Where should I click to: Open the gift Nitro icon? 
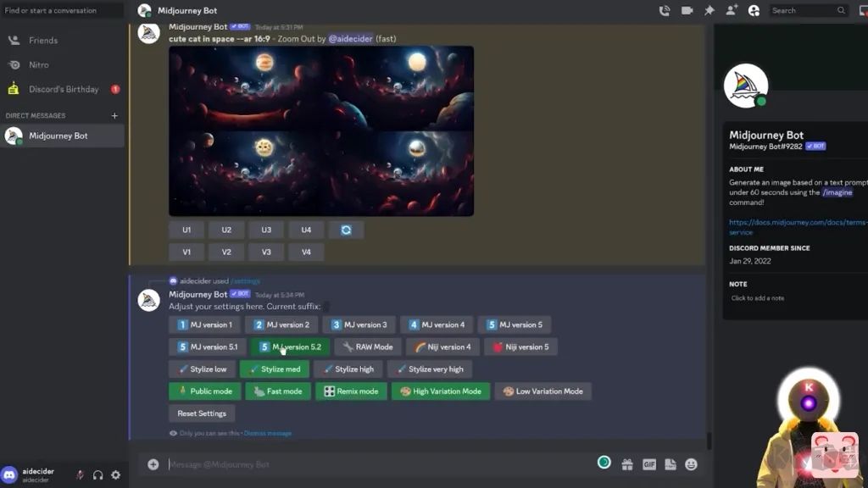click(x=627, y=465)
